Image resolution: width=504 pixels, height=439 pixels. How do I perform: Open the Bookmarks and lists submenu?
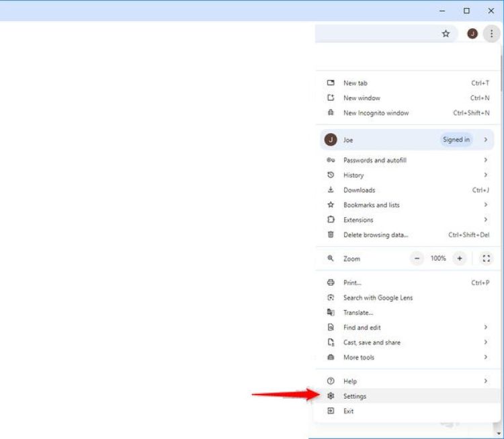[x=372, y=205]
